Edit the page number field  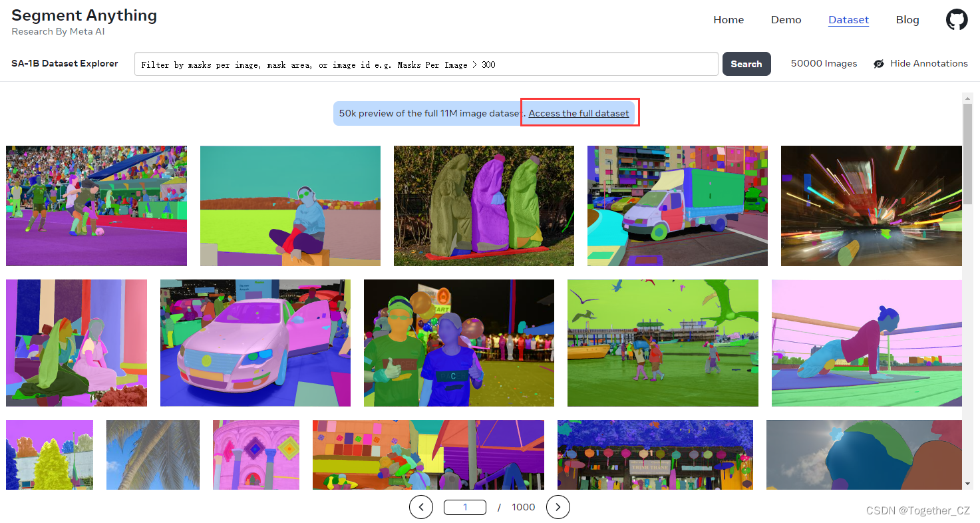465,507
